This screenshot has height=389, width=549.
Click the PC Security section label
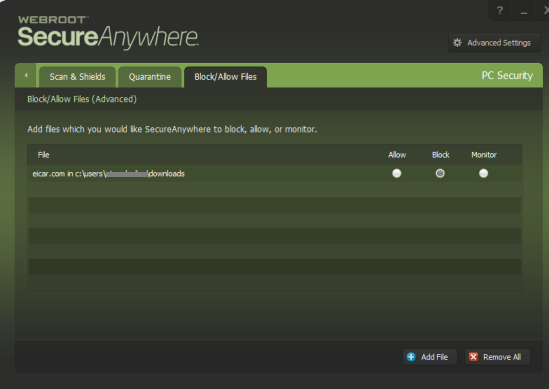point(507,75)
